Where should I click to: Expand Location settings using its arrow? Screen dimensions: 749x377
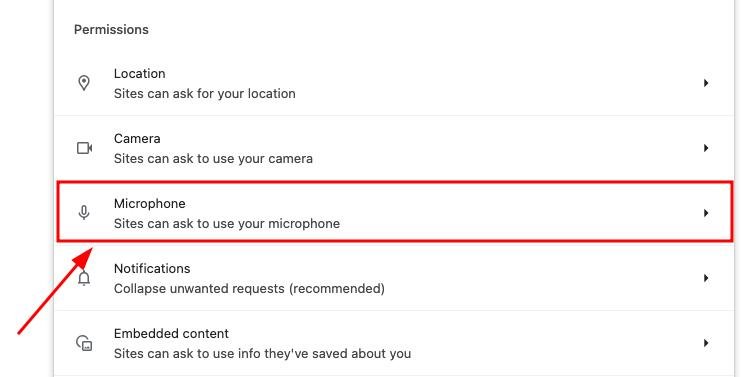click(x=706, y=83)
